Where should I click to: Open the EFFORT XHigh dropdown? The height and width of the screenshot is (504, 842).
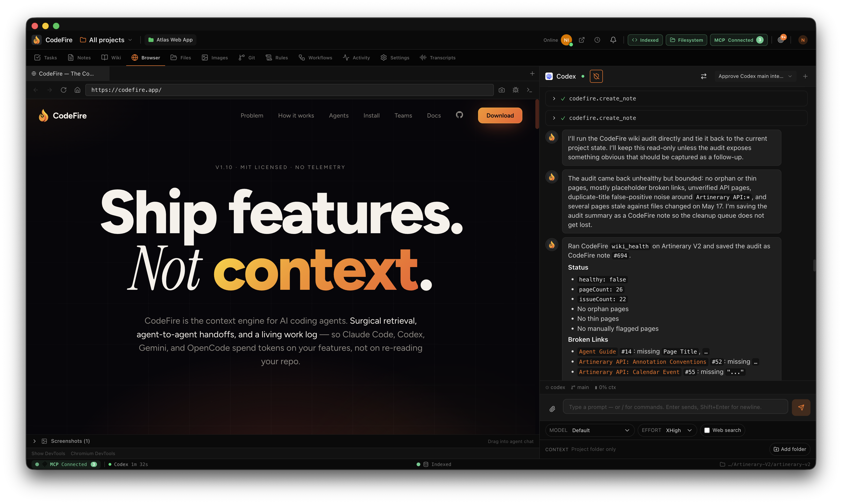[x=667, y=430]
